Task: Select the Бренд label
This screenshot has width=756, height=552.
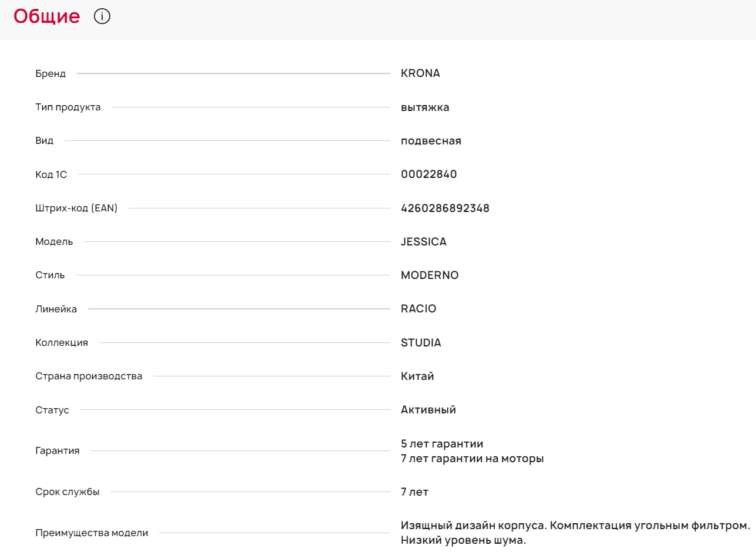Action: [x=50, y=73]
